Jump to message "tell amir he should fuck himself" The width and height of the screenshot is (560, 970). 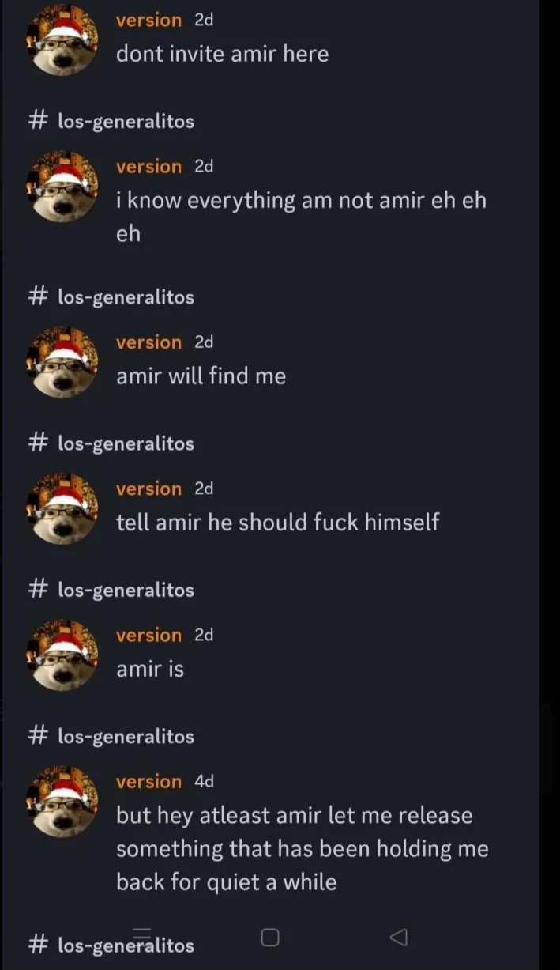278,522
